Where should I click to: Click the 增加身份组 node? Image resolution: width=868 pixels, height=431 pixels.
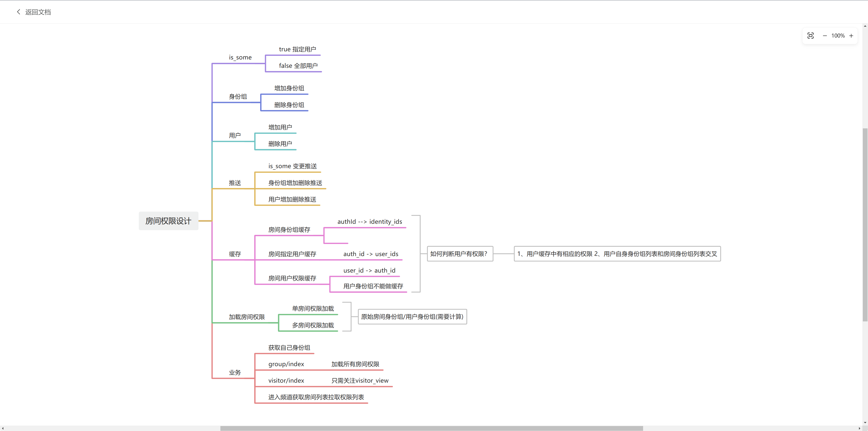289,88
